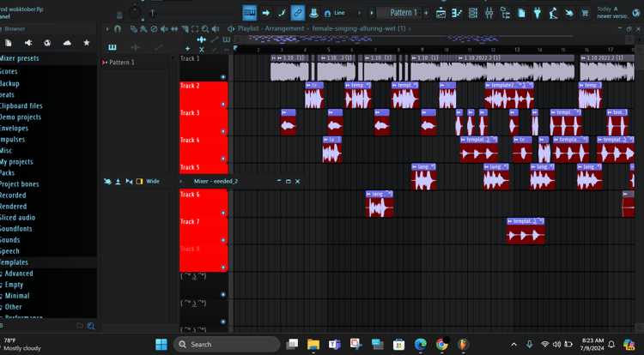Open the Channel rack from the toolbar
This screenshot has width=644, height=355.
click(x=473, y=13)
